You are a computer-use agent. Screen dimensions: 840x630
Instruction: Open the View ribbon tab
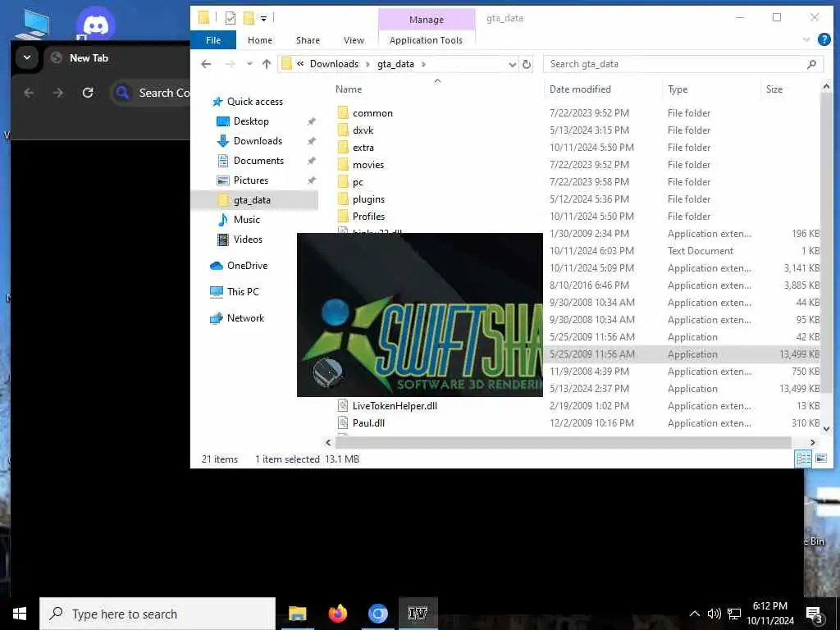354,40
